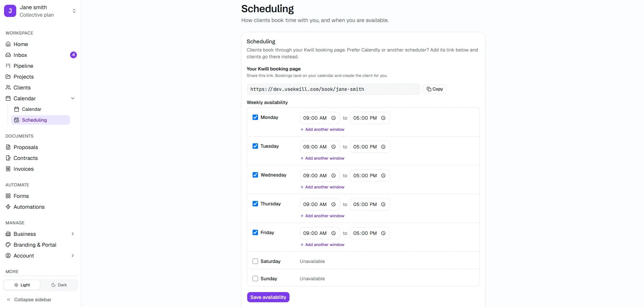
Task: Switch to Light theme
Action: tap(22, 285)
